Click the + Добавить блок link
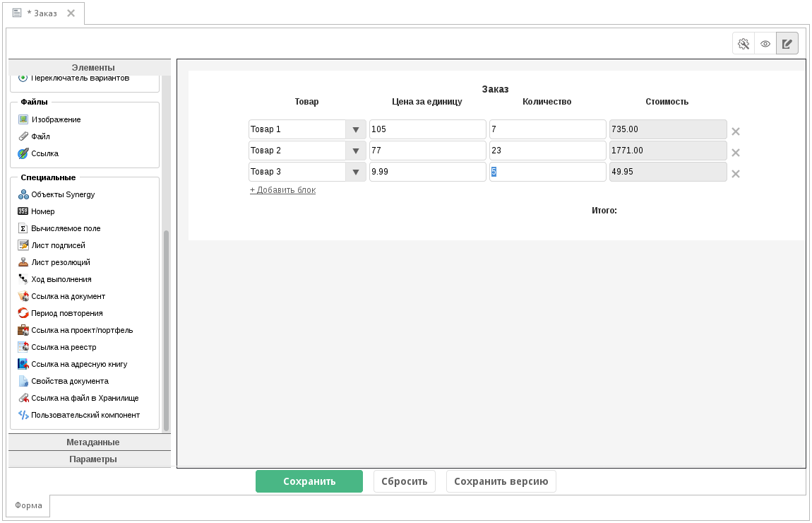 click(x=282, y=190)
